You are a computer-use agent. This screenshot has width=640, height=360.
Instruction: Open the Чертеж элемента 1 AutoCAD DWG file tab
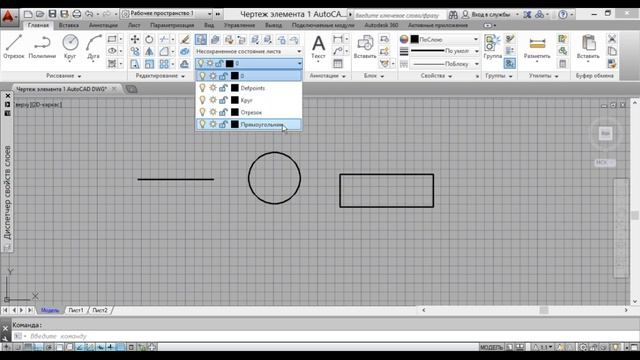tap(62, 89)
